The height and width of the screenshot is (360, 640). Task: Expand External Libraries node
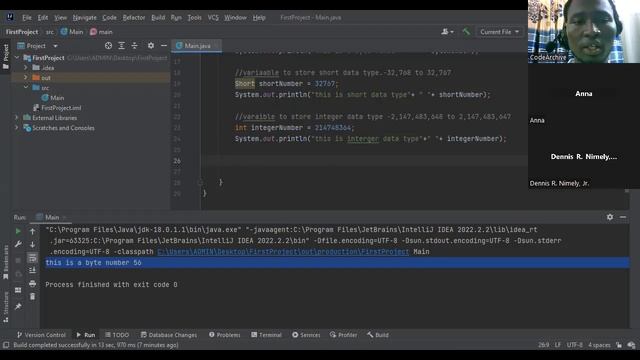(17, 118)
